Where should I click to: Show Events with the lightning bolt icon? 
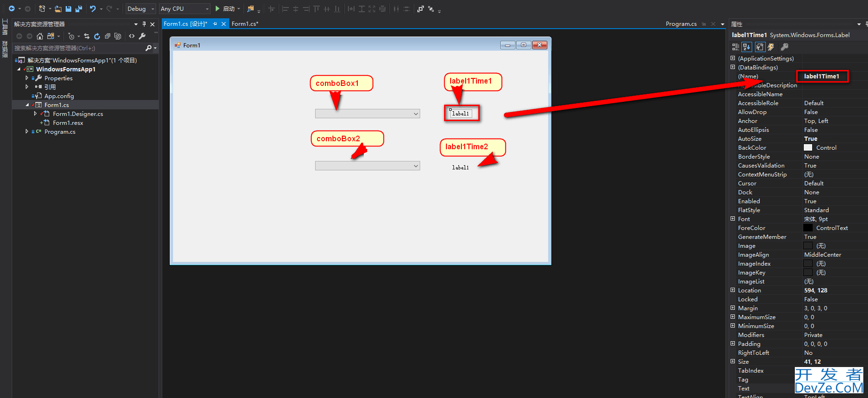click(x=771, y=47)
